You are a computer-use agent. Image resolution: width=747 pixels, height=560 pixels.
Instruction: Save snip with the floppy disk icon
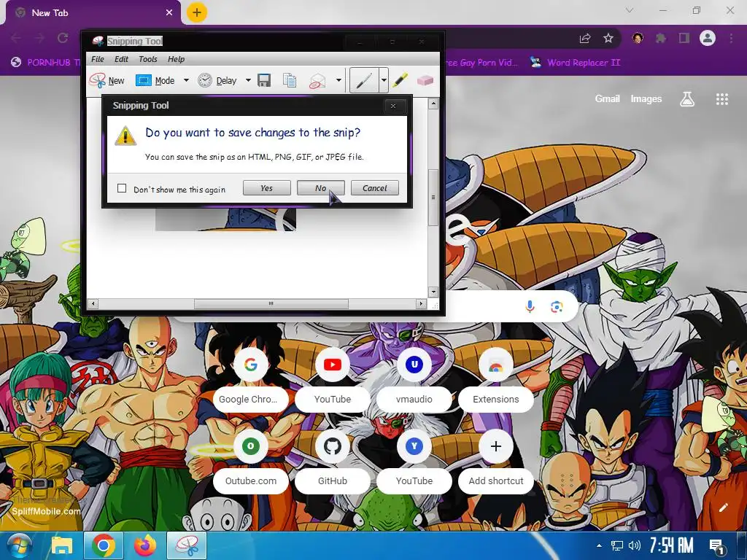pos(264,80)
